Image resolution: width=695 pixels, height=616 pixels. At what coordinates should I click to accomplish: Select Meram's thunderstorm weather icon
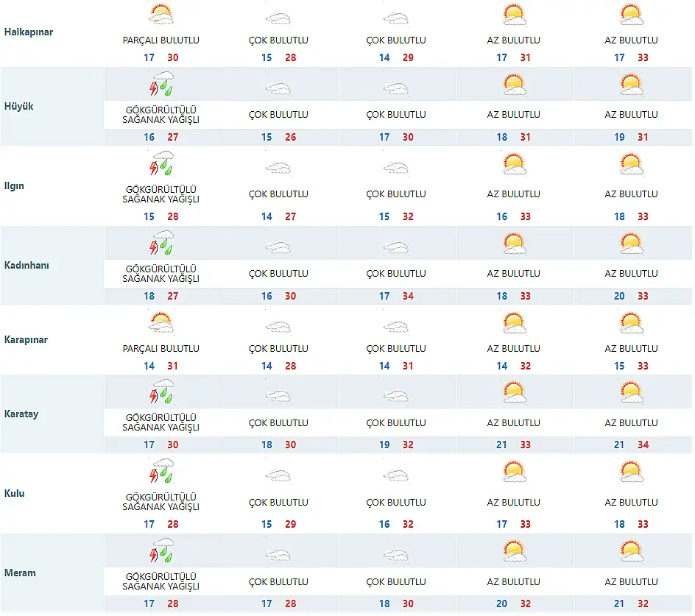point(160,551)
